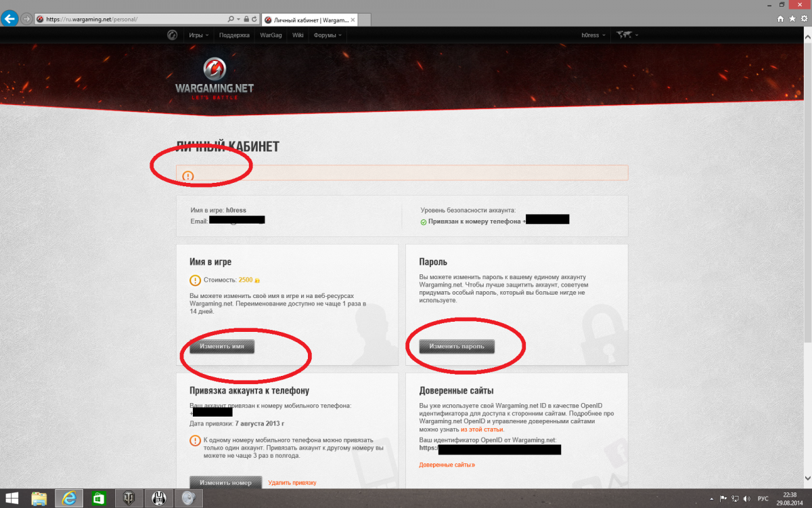
Task: Click the Привязка аккаунта к телефону heading
Action: click(x=250, y=390)
